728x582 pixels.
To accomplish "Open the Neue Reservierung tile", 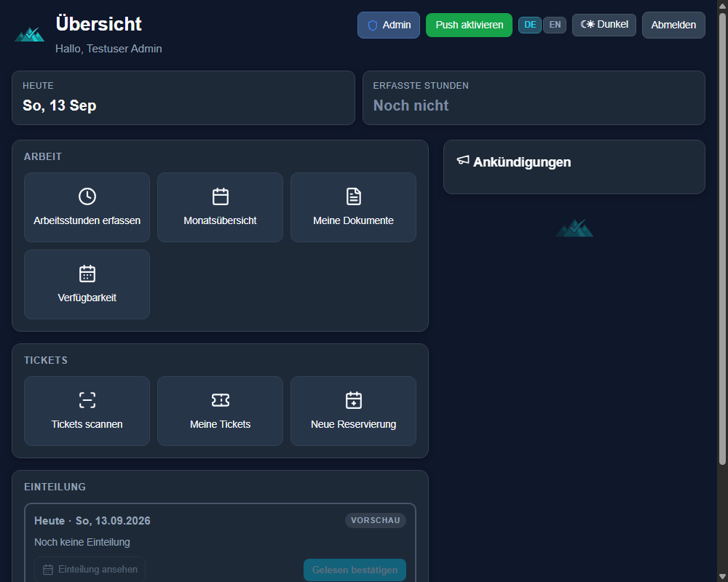I will (353, 411).
